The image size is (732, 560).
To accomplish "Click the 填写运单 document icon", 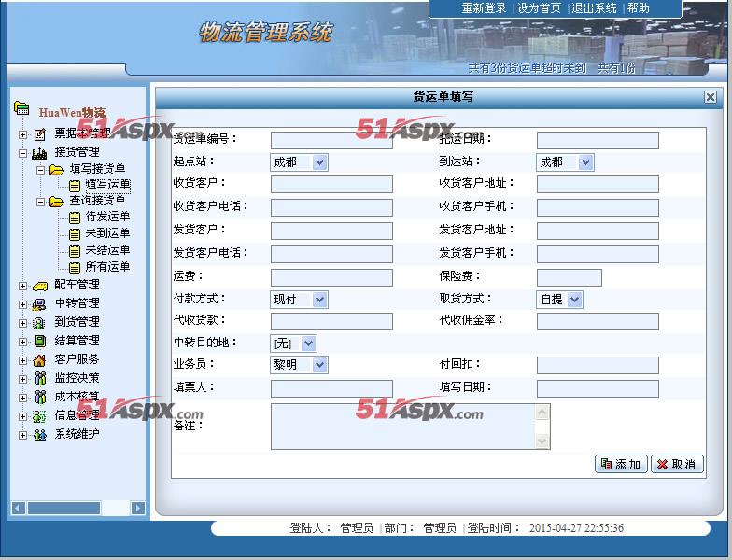I will [75, 187].
